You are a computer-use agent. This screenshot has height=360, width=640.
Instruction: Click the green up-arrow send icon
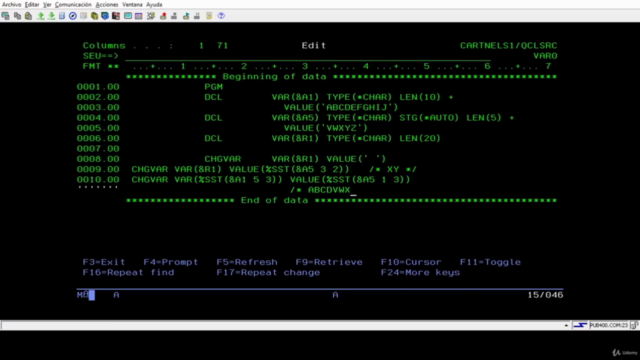coord(40,16)
